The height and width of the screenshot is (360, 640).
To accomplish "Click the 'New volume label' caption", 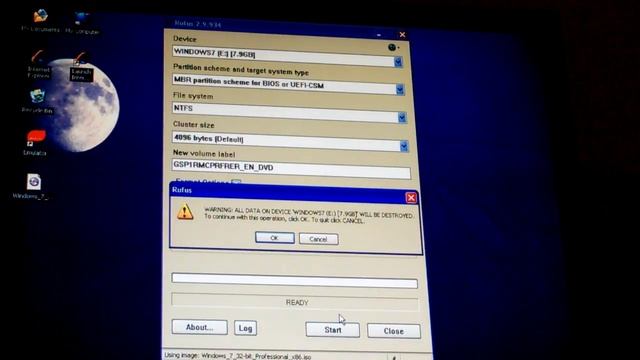I will (x=204, y=153).
